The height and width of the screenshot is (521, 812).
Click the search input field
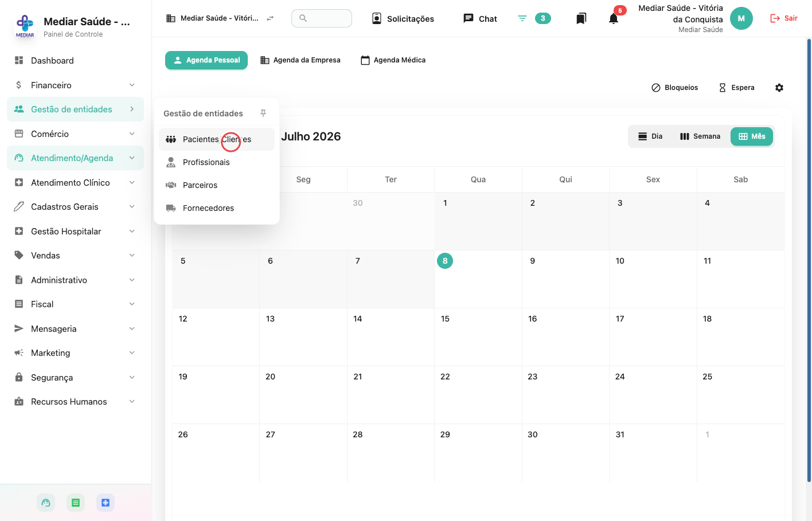click(322, 18)
